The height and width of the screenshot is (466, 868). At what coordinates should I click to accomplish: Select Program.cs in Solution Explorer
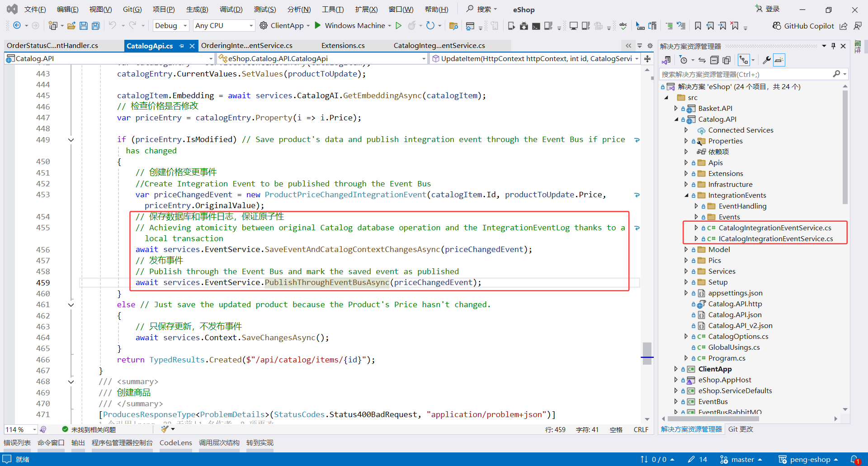pyautogui.click(x=726, y=358)
